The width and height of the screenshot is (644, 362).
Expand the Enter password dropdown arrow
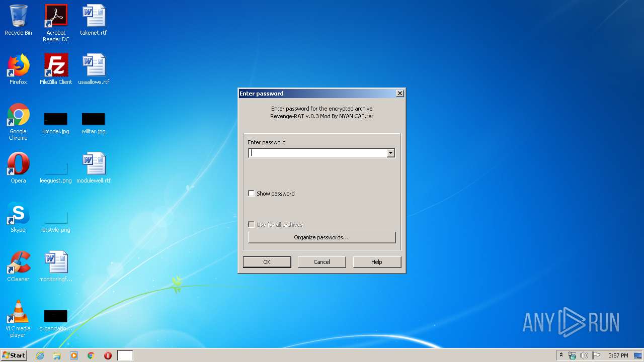point(390,153)
